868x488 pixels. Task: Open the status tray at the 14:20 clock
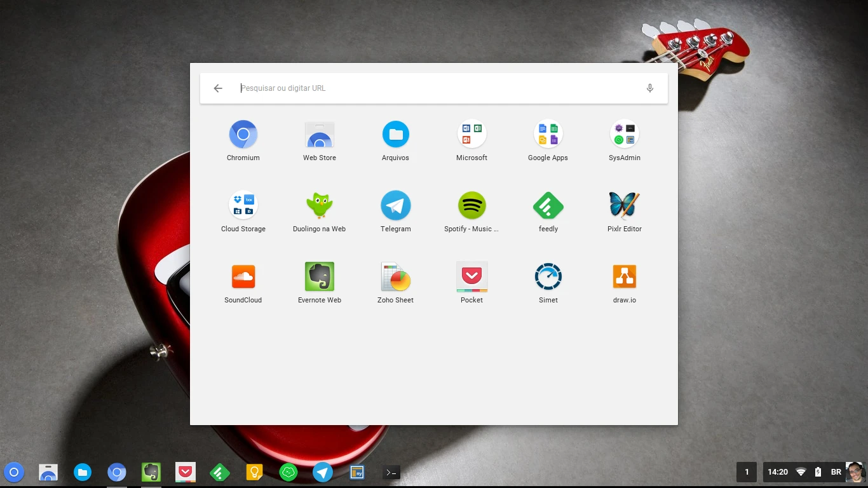[778, 472]
